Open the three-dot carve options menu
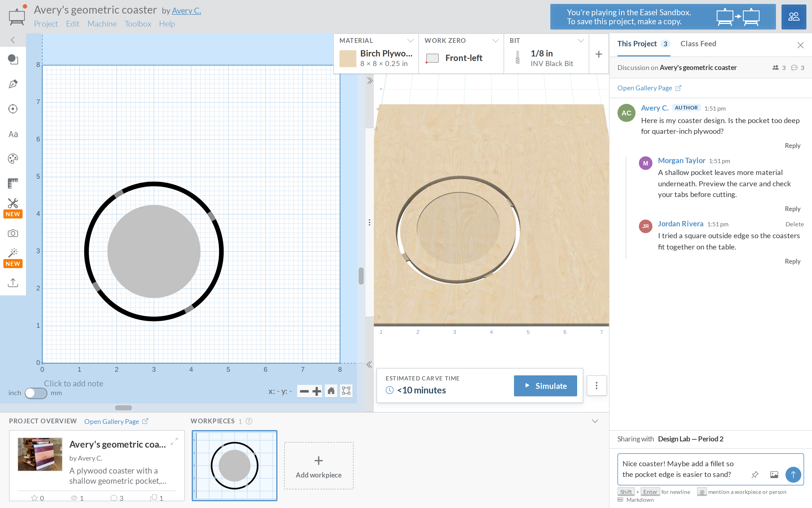The image size is (812, 508). tap(596, 385)
